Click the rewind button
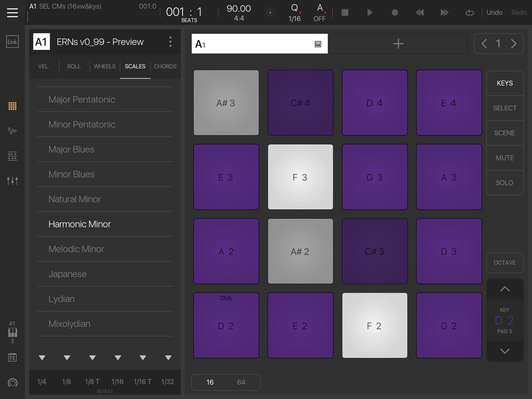Image resolution: width=532 pixels, height=399 pixels. [x=420, y=12]
